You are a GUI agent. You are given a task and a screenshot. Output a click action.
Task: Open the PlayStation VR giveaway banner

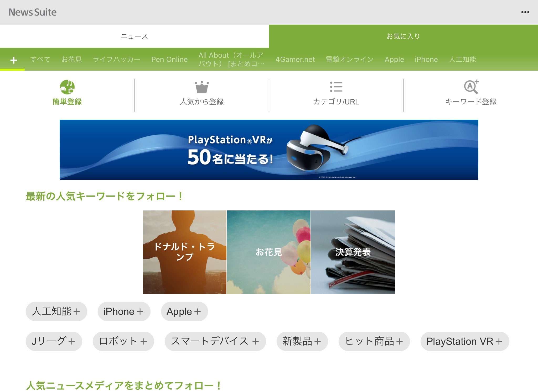pyautogui.click(x=269, y=150)
